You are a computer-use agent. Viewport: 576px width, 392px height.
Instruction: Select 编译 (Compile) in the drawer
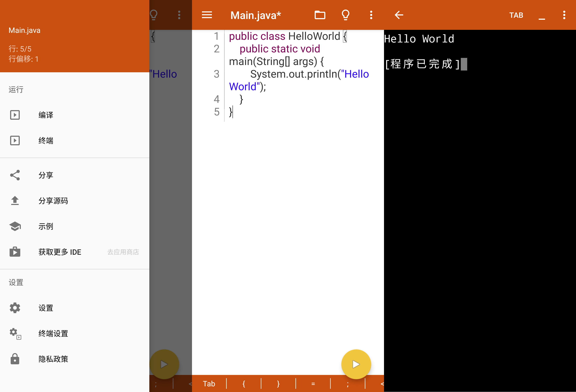(46, 115)
